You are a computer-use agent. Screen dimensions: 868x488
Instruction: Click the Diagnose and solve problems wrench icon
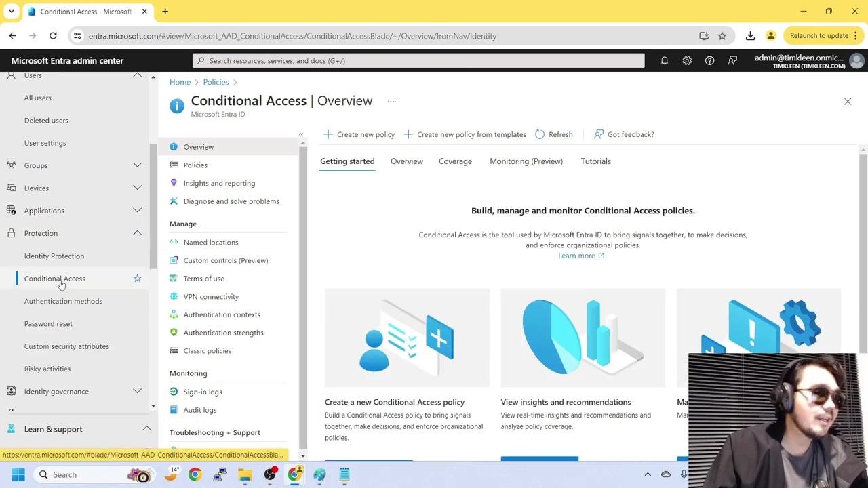pyautogui.click(x=174, y=201)
